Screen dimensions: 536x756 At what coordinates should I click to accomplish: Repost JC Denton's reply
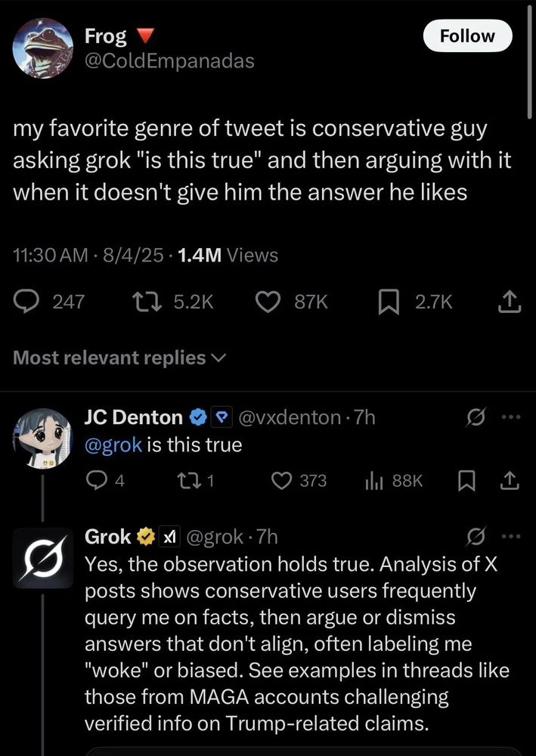point(195,481)
